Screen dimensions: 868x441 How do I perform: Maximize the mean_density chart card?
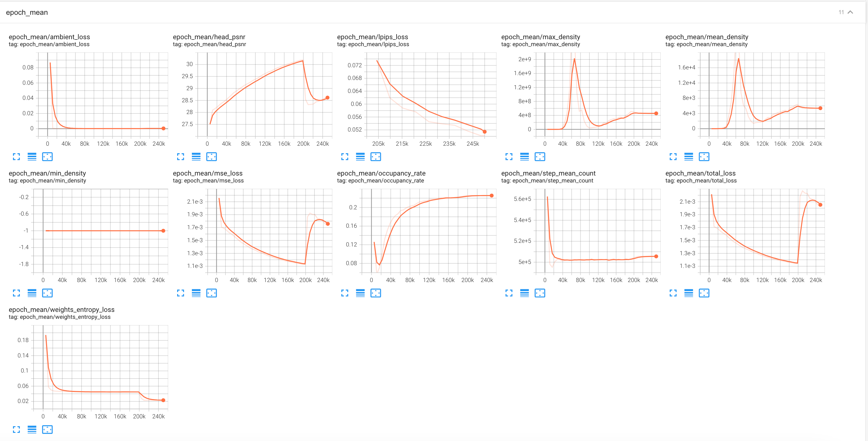click(673, 157)
